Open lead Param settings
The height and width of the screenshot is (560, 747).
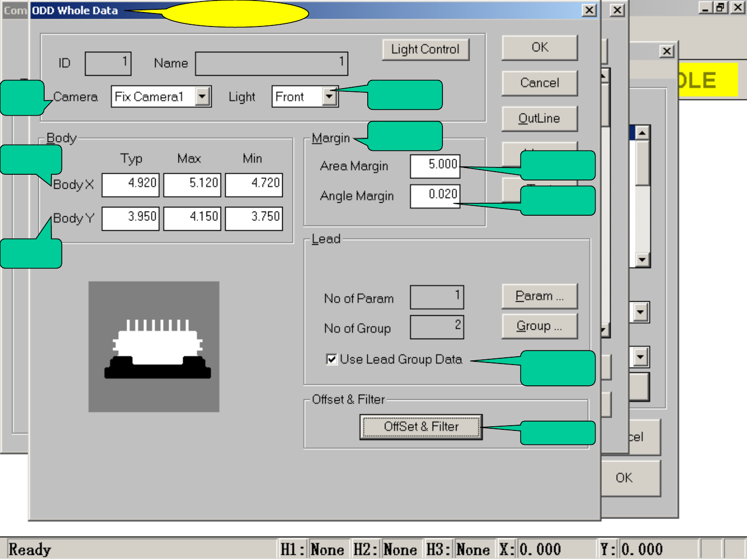click(539, 296)
